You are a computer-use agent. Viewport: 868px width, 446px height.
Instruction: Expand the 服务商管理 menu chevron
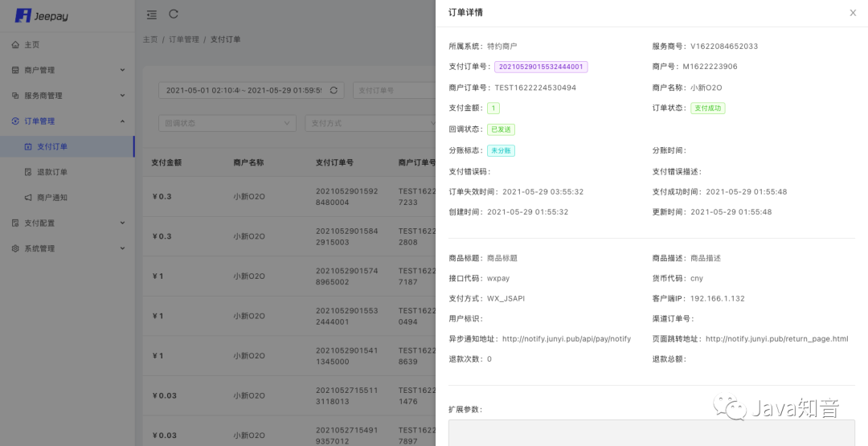[x=122, y=96]
